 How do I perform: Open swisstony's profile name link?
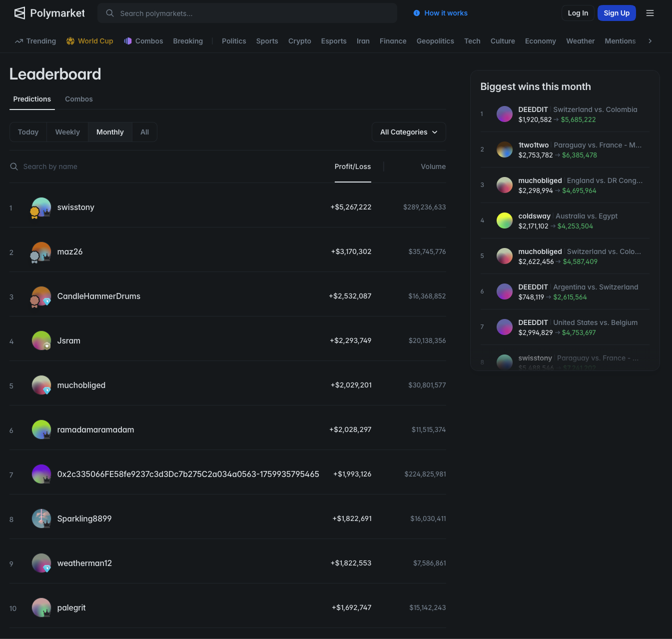[76, 207]
